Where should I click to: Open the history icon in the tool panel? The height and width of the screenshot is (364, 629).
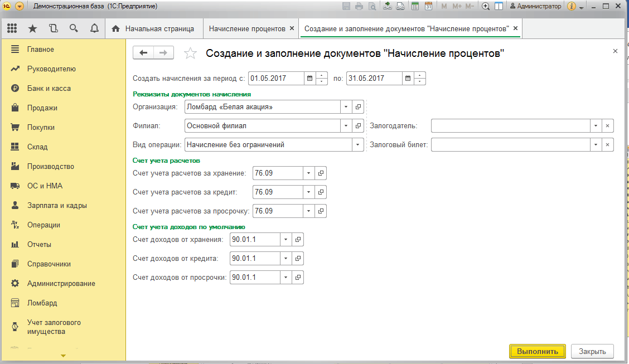53,28
